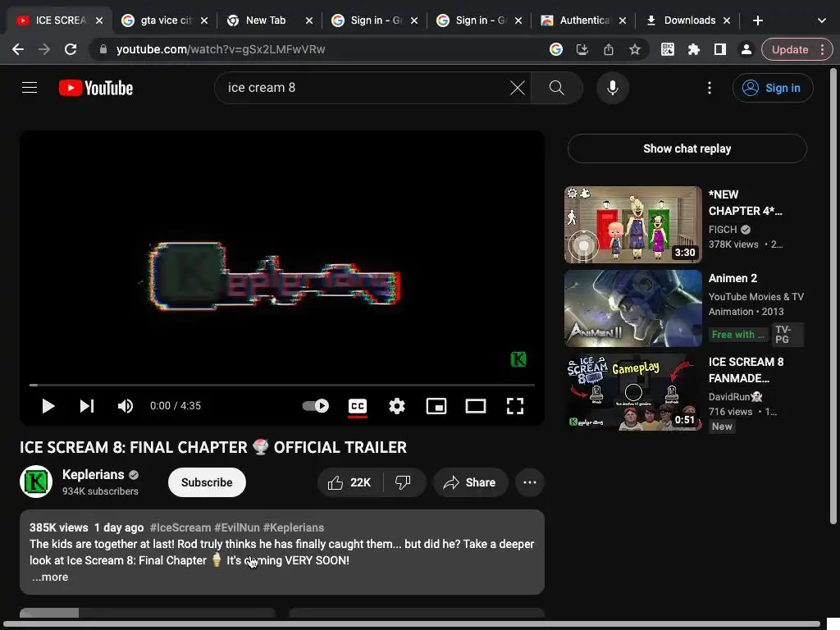Image resolution: width=840 pixels, height=630 pixels.
Task: Open the Chrome profile icon
Action: coord(746,49)
